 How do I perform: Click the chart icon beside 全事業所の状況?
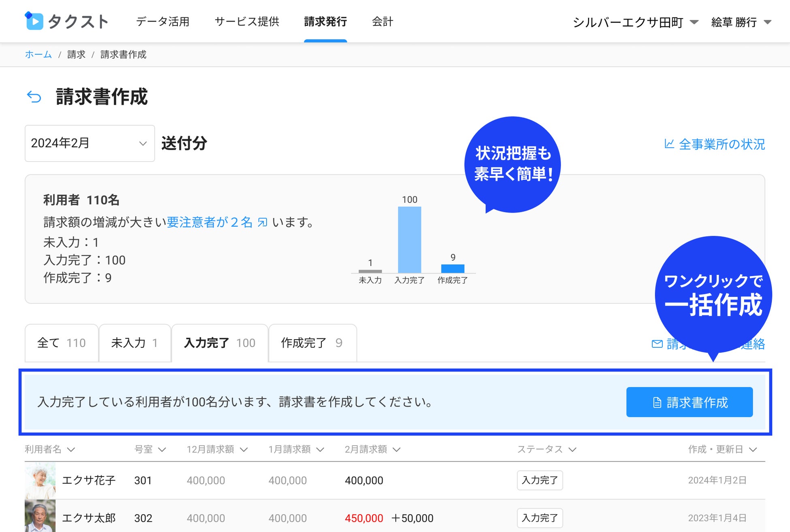pos(669,144)
